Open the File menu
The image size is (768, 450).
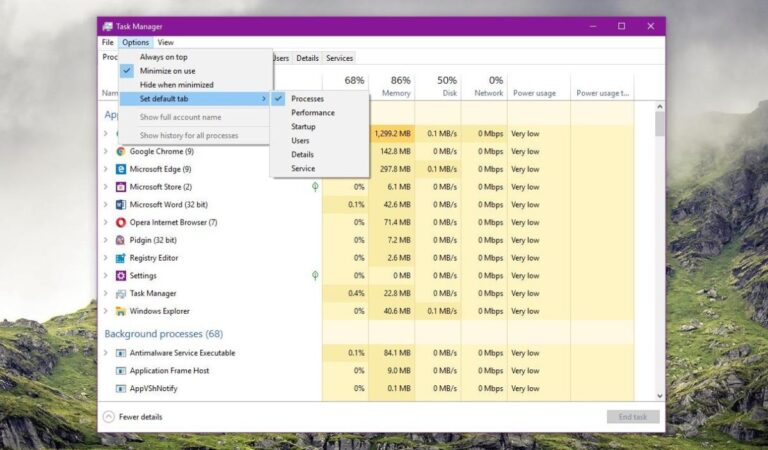(x=108, y=43)
